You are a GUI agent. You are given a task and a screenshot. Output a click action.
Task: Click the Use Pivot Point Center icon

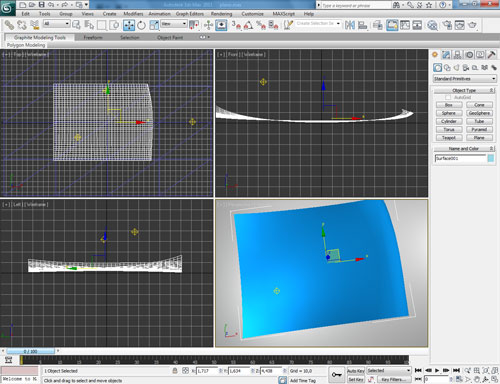pos(194,25)
